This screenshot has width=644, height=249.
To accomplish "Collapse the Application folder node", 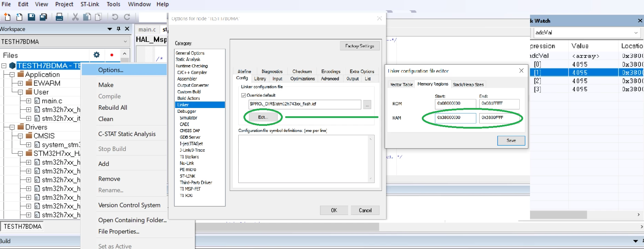I will click(12, 75).
